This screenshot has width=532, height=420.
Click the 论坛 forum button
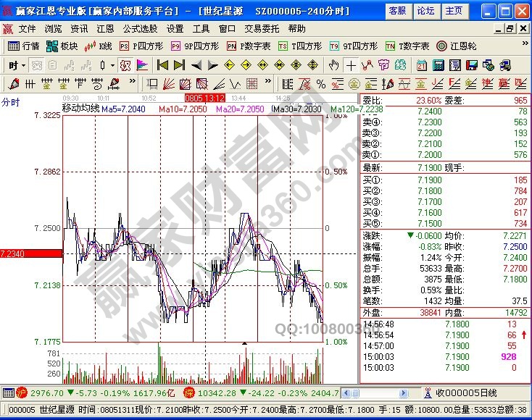[x=425, y=11]
